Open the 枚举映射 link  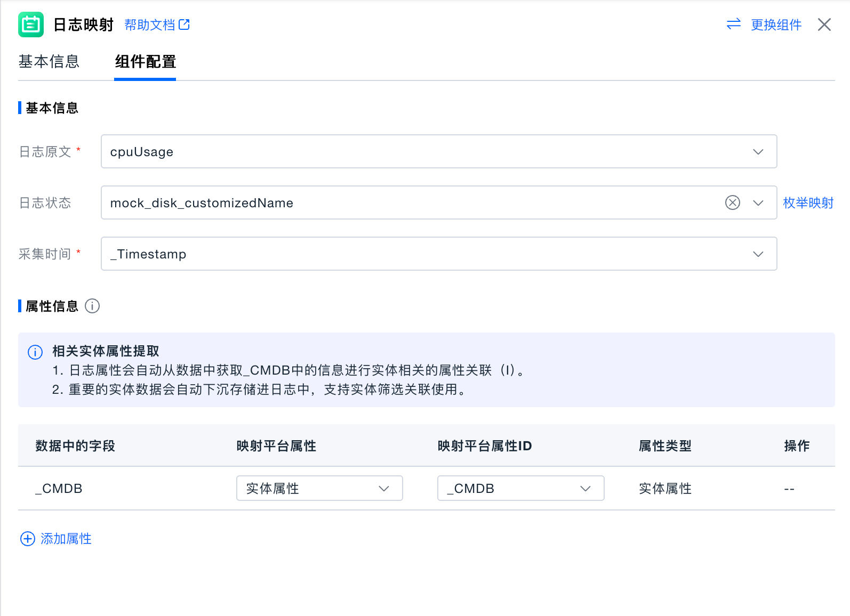(x=808, y=202)
